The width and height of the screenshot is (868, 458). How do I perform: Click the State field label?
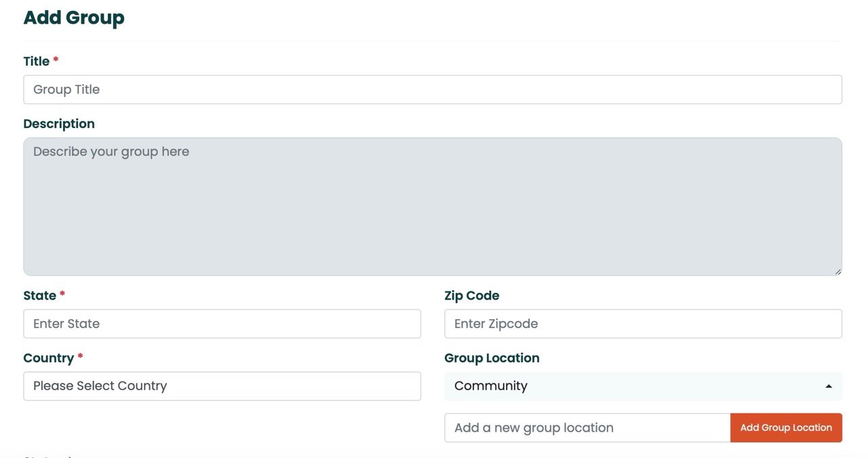[39, 296]
